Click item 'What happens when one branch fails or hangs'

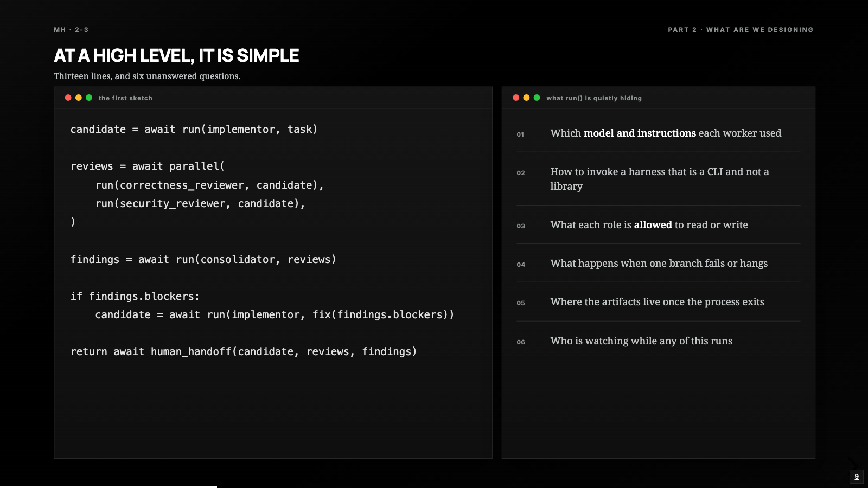click(x=659, y=263)
